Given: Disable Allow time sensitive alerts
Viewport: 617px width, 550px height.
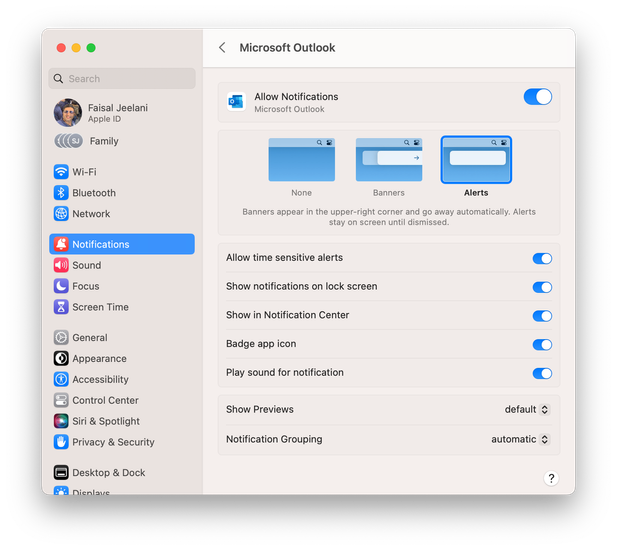Looking at the screenshot, I should coord(542,258).
